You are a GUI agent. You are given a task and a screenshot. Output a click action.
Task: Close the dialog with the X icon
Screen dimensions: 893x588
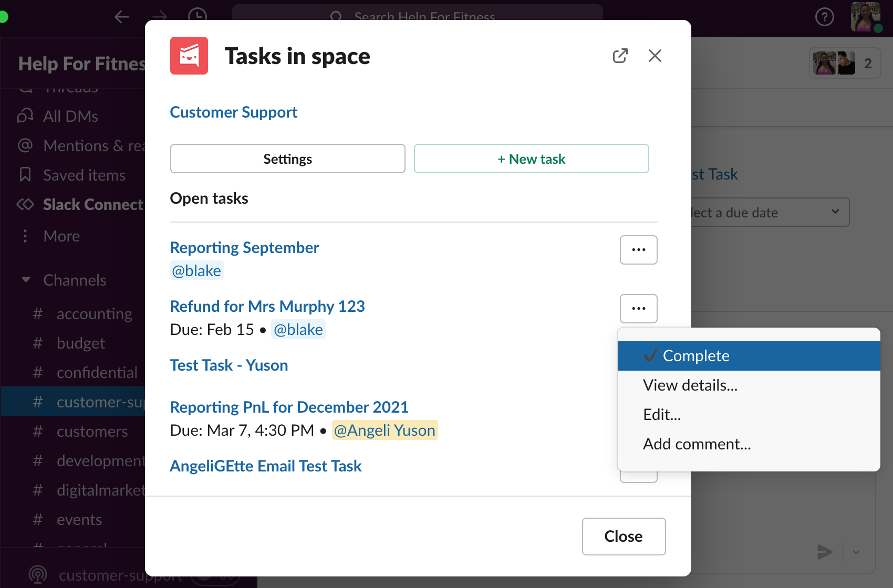click(655, 56)
